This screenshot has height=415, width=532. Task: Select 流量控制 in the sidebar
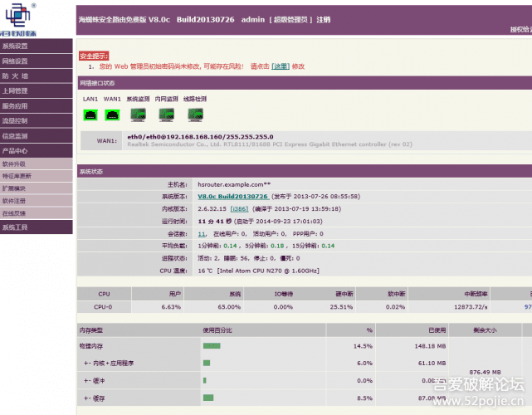[x=15, y=121]
